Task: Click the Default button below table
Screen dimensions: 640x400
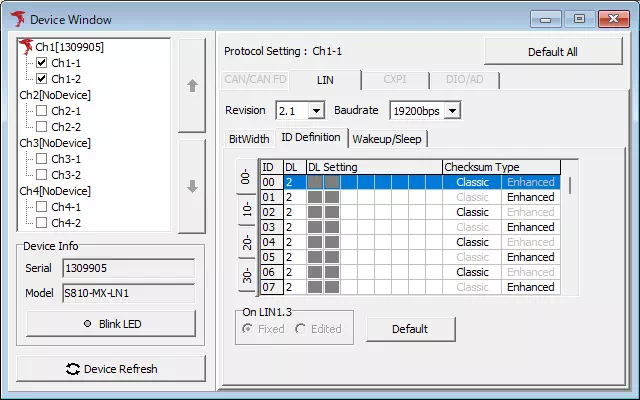Action: pos(409,329)
